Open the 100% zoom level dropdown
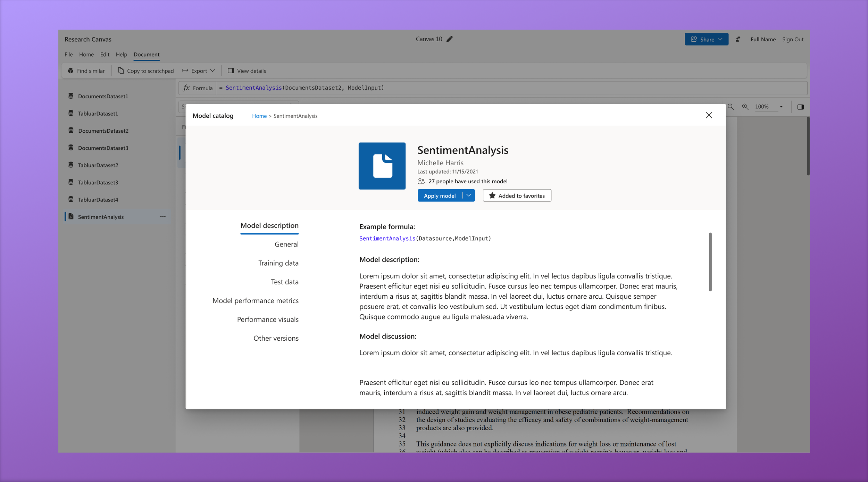This screenshot has width=868, height=482. pos(781,107)
